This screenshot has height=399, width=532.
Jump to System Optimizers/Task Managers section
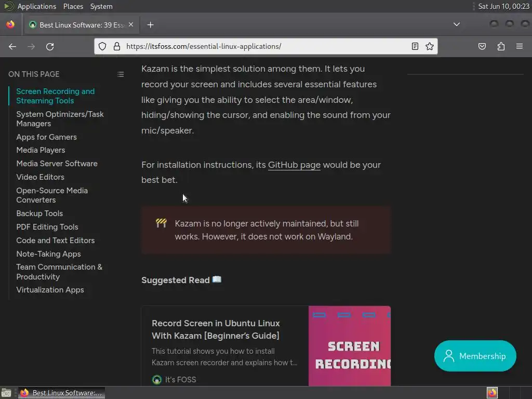[x=60, y=119]
